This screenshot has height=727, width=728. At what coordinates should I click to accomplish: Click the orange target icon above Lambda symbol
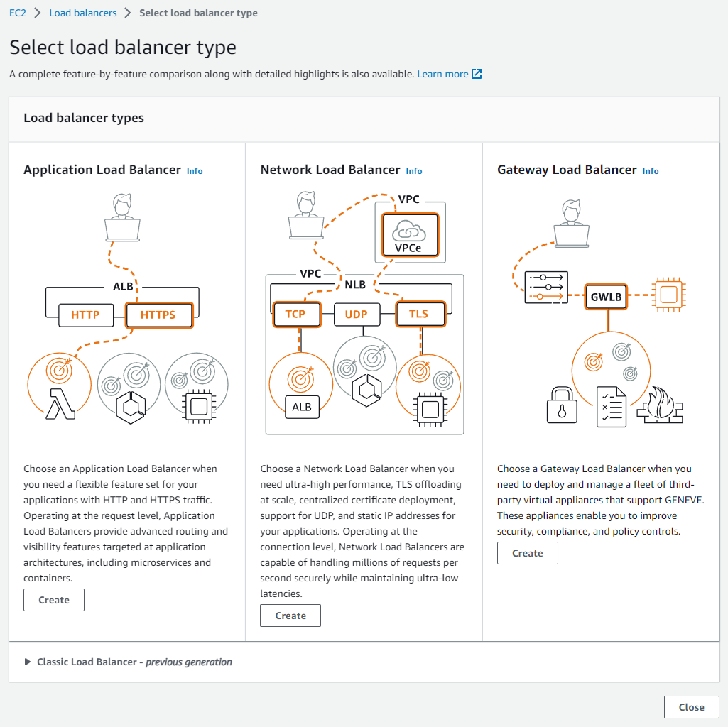coord(60,370)
